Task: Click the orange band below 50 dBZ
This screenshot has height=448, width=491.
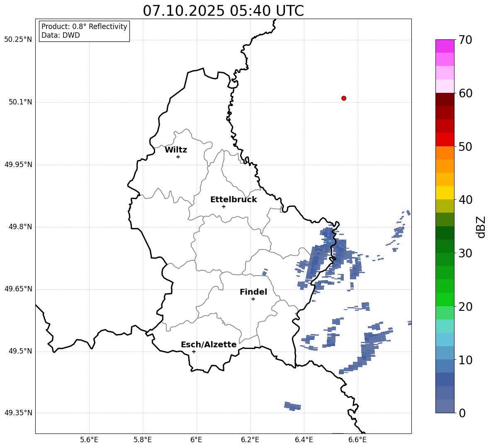Action: [x=445, y=153]
